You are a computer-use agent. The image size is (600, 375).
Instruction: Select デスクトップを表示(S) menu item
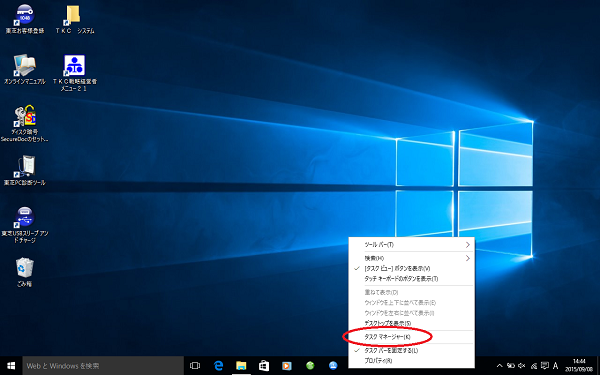click(412, 323)
